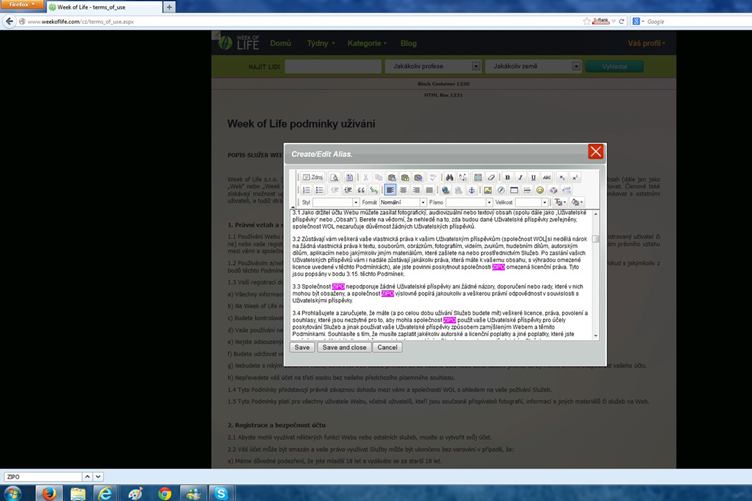Select align right option

(416, 190)
